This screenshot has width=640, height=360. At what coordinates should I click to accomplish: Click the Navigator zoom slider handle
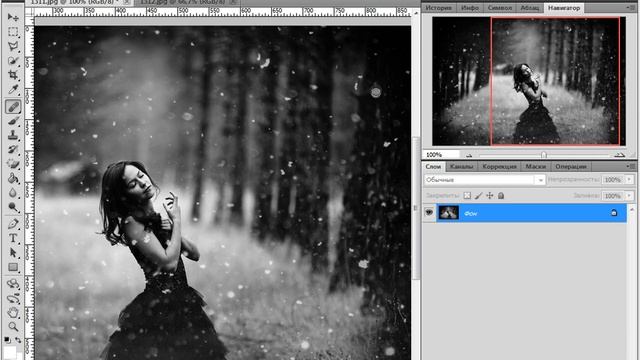[x=544, y=155]
